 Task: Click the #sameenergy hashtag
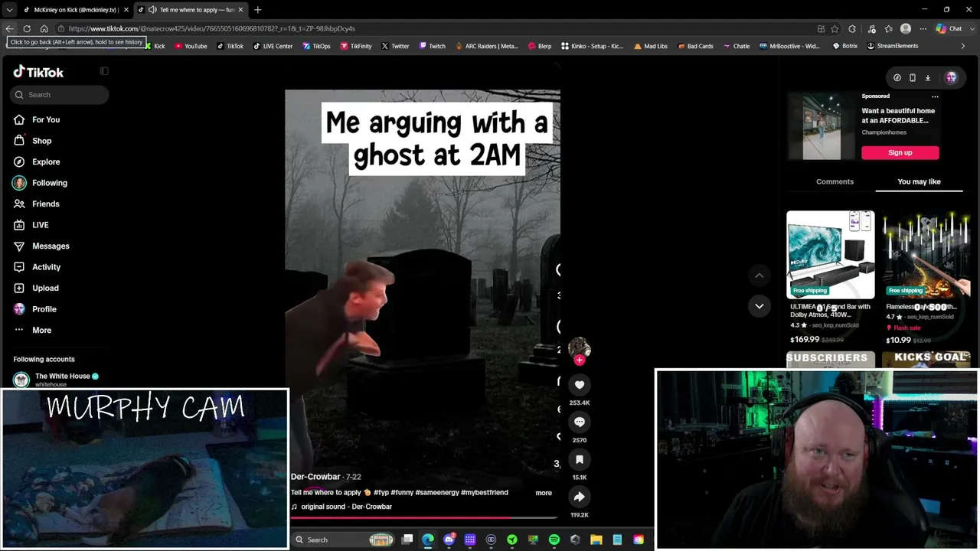pos(436,493)
